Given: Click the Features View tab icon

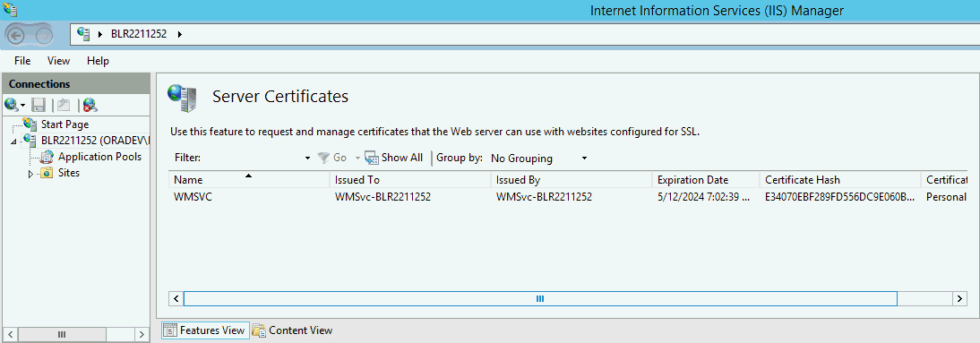Looking at the screenshot, I should pos(170,330).
